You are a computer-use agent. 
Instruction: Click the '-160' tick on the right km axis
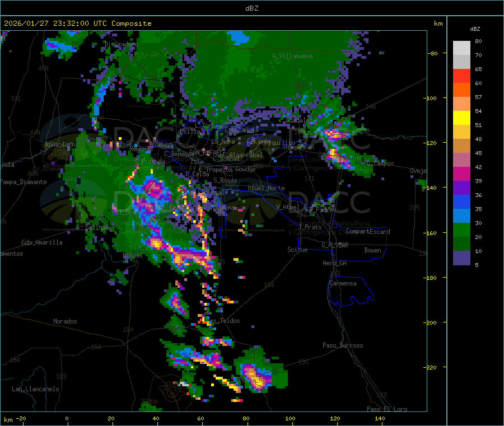click(431, 233)
